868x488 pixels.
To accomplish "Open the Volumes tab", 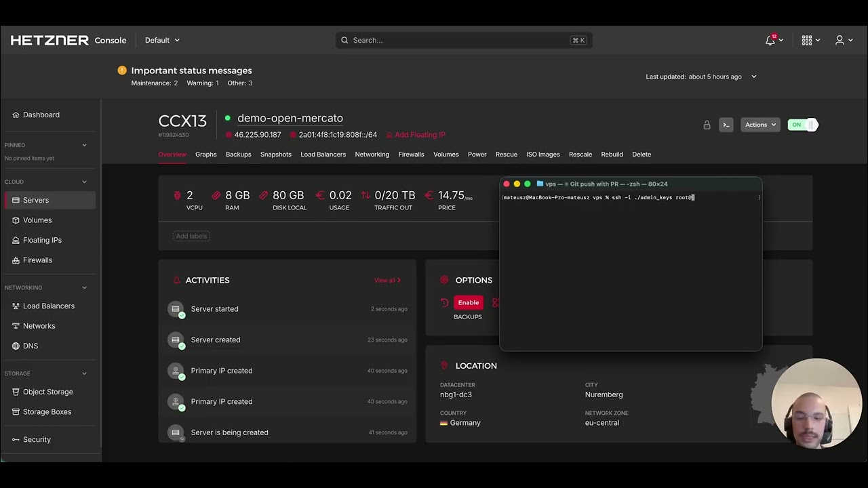I will tap(446, 155).
